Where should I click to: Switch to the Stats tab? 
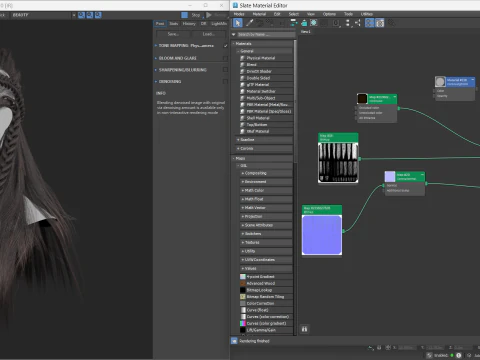(174, 24)
